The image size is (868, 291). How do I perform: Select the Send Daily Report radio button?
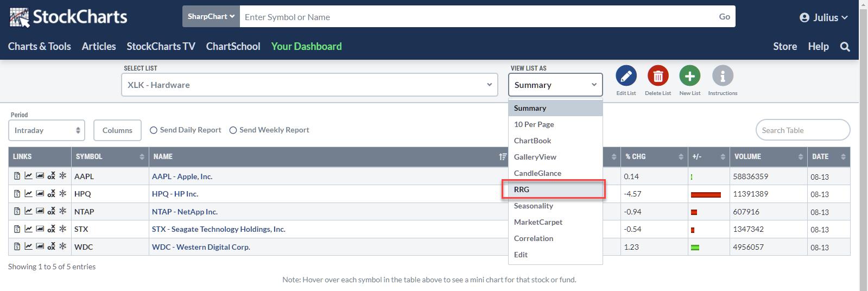coord(154,130)
